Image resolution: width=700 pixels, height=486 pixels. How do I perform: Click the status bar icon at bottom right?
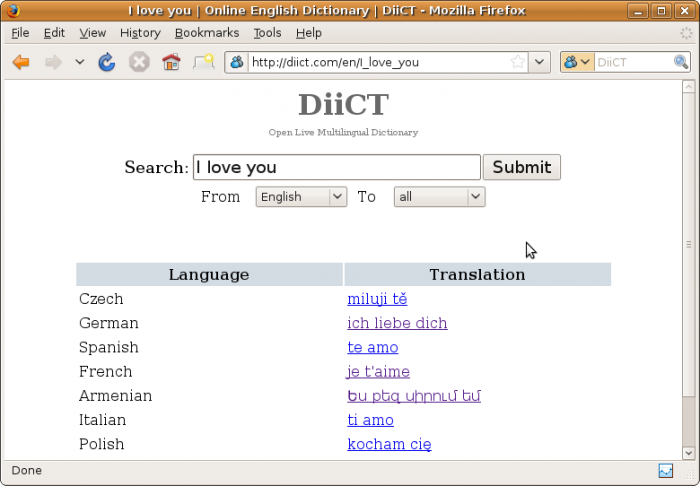click(x=666, y=470)
